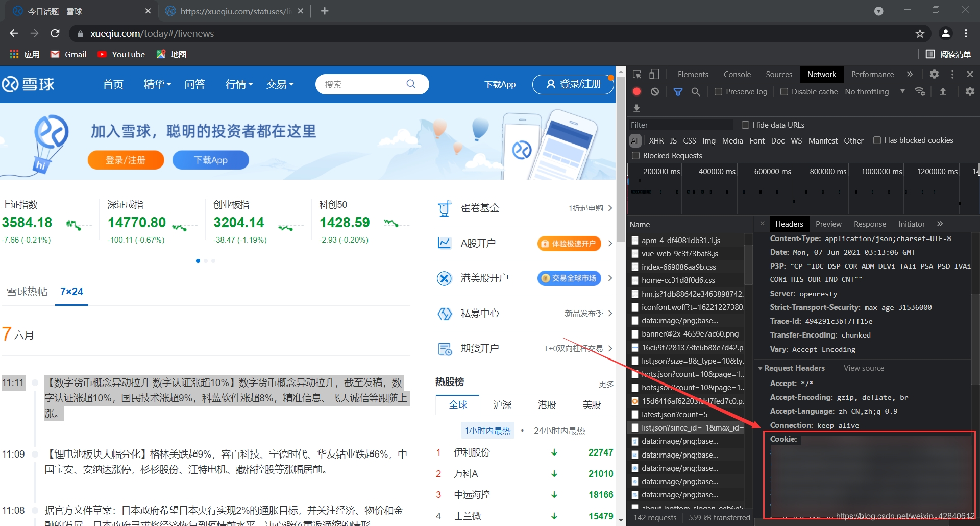Open the Preview tab of request

click(x=828, y=224)
